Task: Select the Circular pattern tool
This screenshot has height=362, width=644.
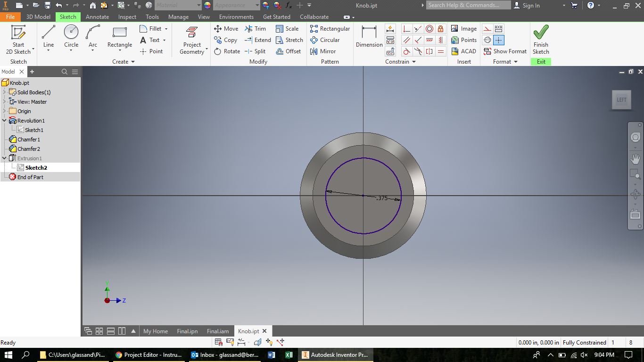Action: click(x=325, y=40)
